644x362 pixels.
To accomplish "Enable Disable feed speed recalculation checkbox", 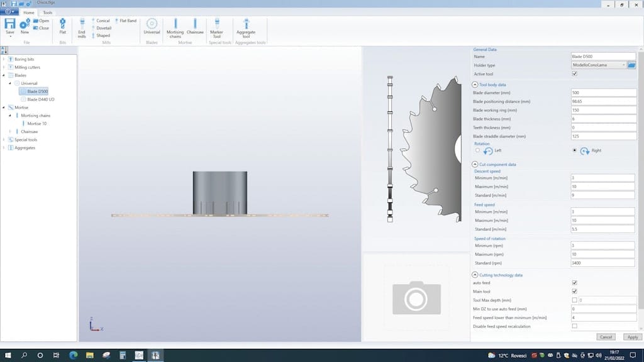I will 574,326.
